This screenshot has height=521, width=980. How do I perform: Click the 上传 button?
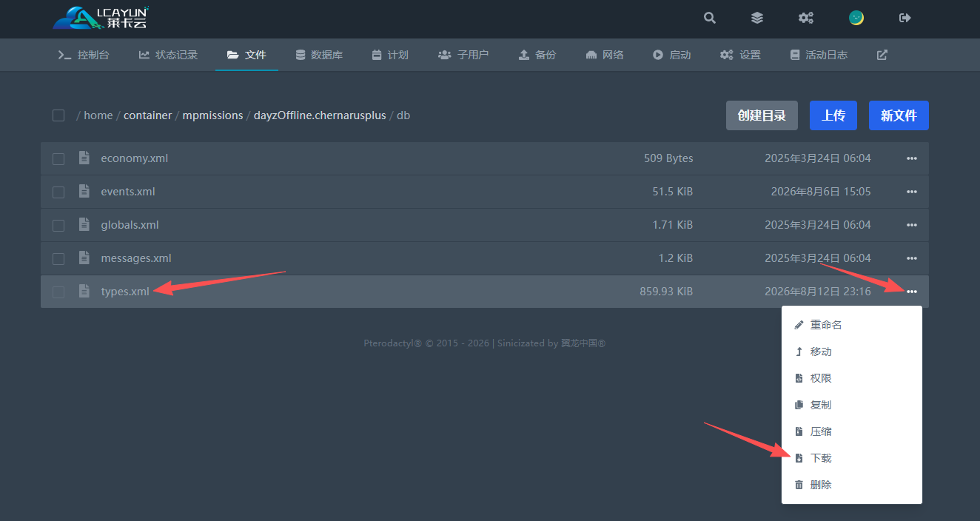click(x=833, y=115)
